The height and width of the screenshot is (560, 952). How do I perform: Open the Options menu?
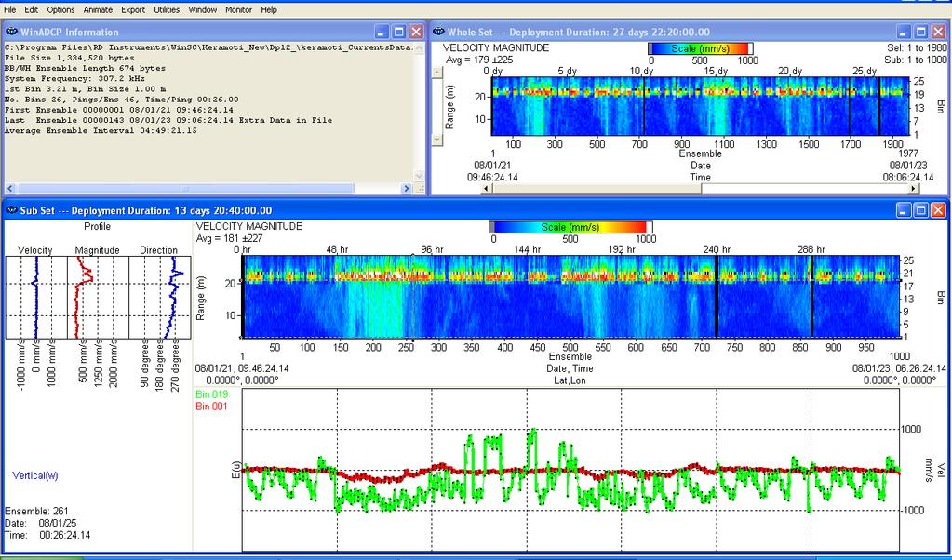(x=60, y=9)
